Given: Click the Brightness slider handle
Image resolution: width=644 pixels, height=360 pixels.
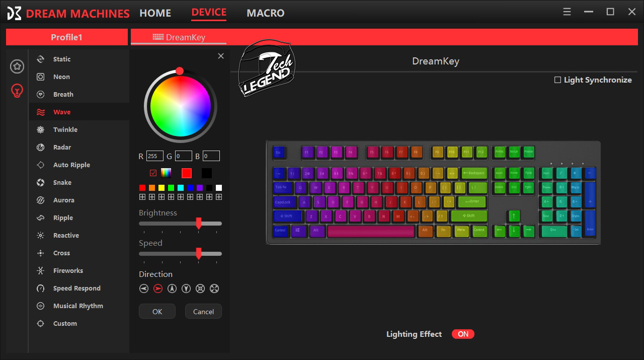Looking at the screenshot, I should point(199,223).
